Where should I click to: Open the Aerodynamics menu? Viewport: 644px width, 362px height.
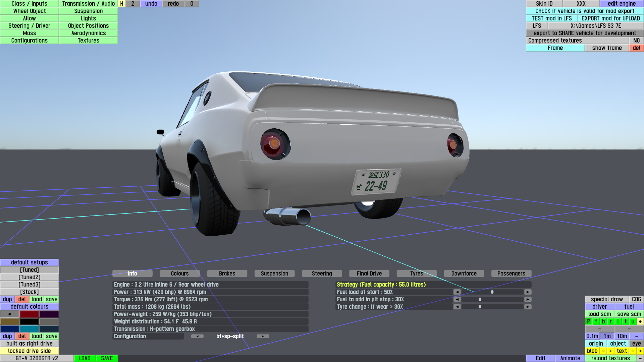[88, 33]
